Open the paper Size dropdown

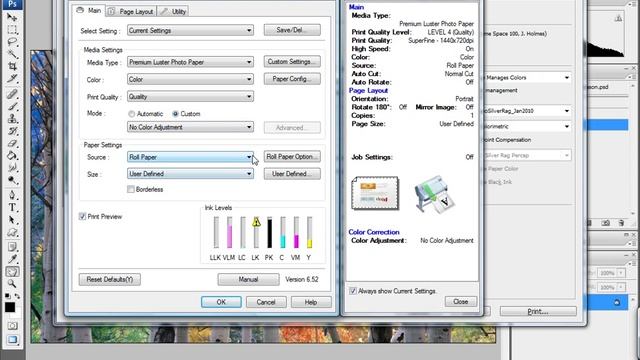[x=190, y=174]
